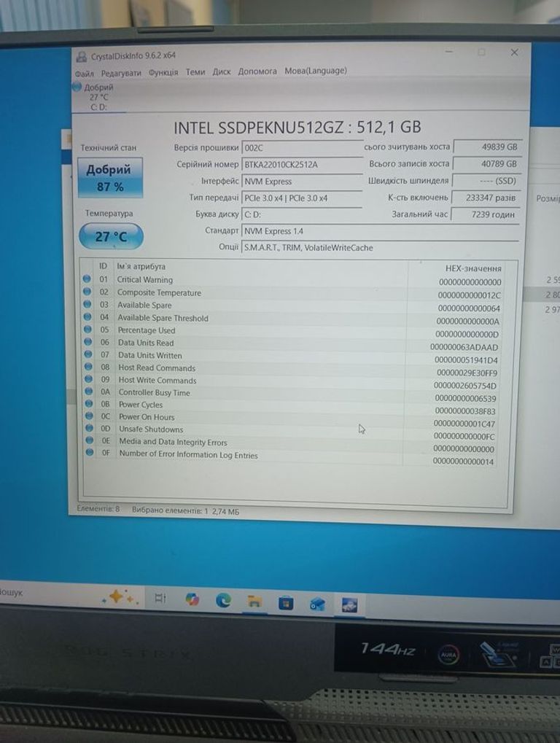Open Microsoft Edge from the taskbar
Viewport: 560px width, 743px height.
[223, 600]
